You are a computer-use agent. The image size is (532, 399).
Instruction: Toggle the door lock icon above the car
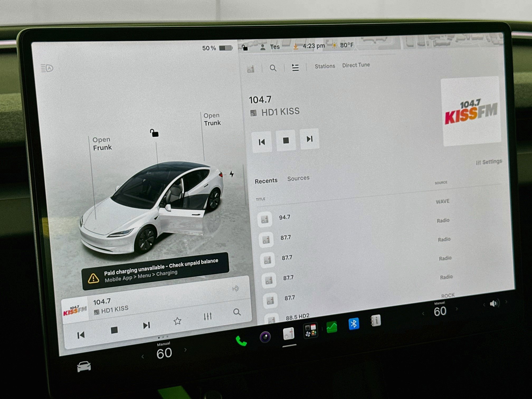[x=154, y=133]
